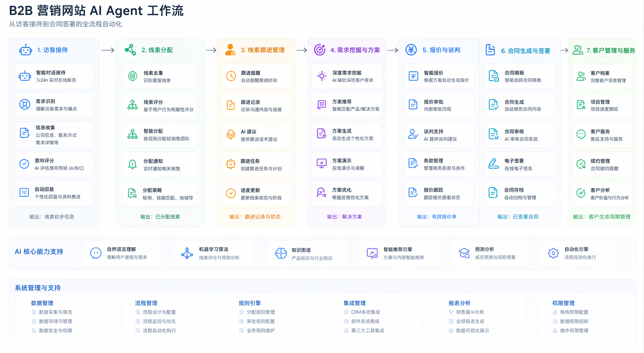Click the yen coin icon beside 5. 报价与谈判
This screenshot has height=353, width=644.
tap(411, 50)
